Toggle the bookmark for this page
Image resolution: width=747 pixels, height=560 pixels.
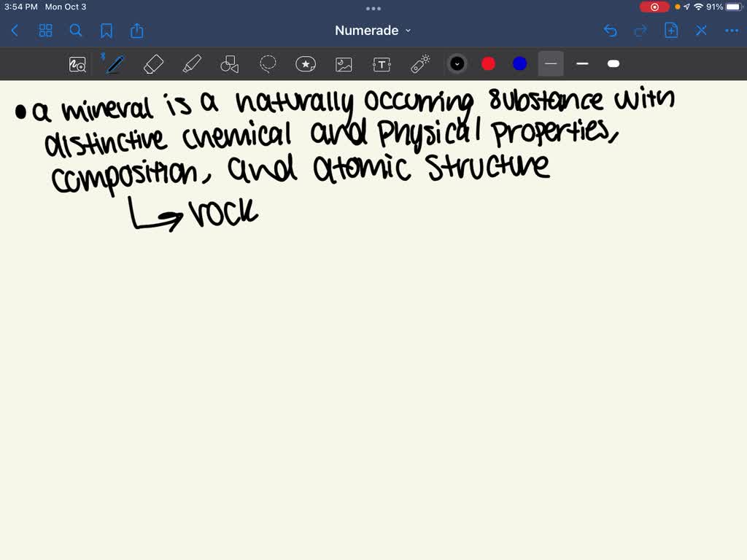pyautogui.click(x=107, y=31)
